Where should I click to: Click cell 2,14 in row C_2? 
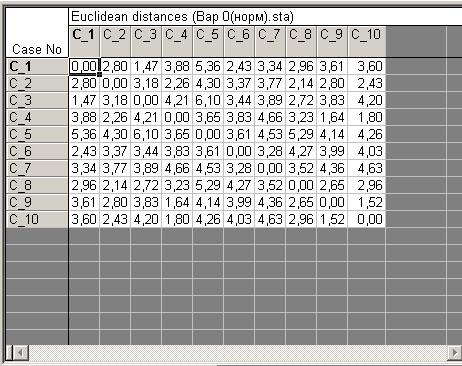[301, 83]
